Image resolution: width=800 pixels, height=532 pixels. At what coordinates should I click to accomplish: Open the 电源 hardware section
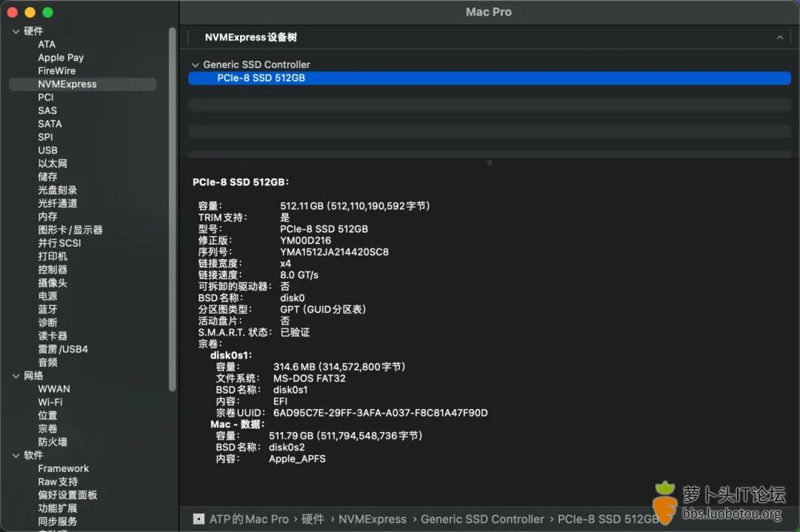click(47, 296)
